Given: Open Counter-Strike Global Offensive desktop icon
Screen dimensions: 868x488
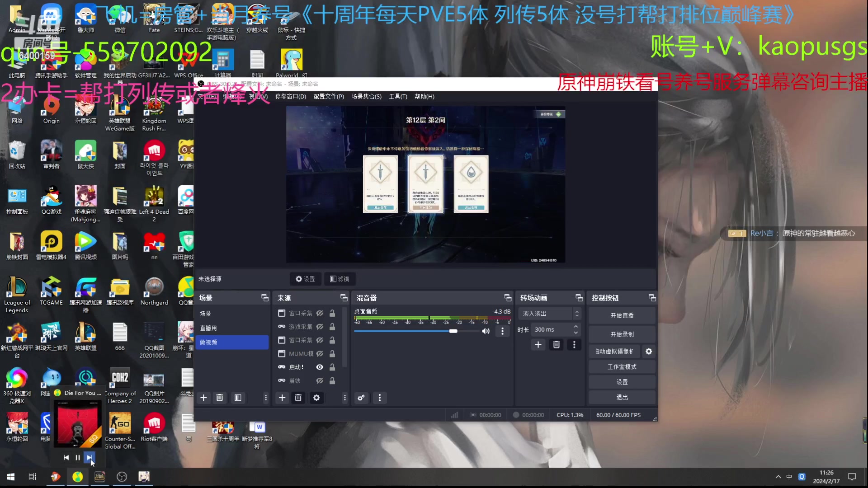Looking at the screenshot, I should click(120, 431).
